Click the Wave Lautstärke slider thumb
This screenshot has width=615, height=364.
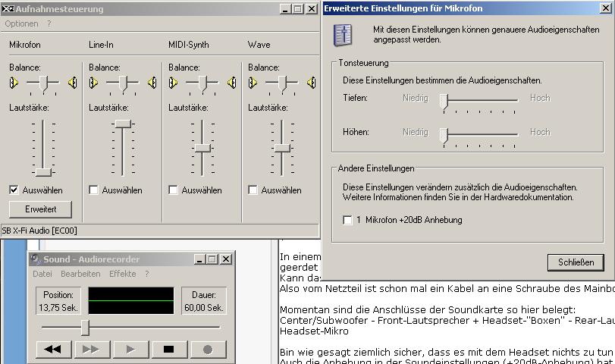click(282, 148)
